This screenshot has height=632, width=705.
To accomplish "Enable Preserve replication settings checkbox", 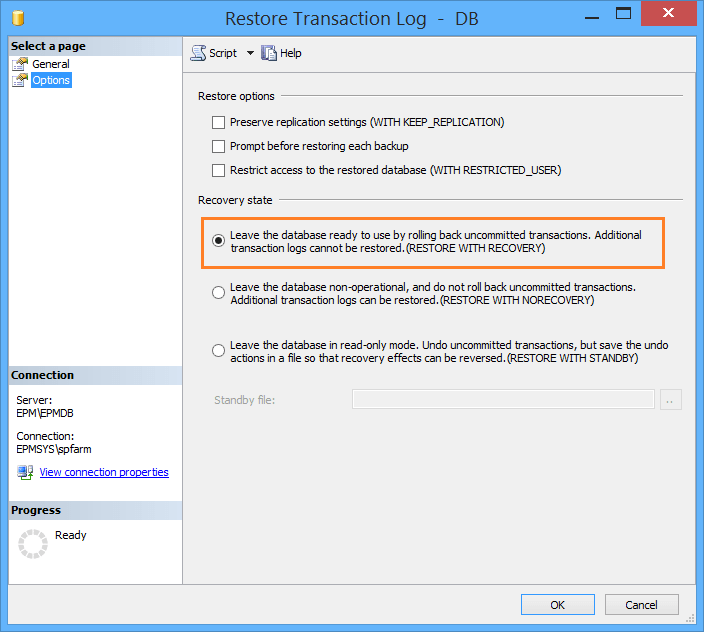I will coord(219,122).
